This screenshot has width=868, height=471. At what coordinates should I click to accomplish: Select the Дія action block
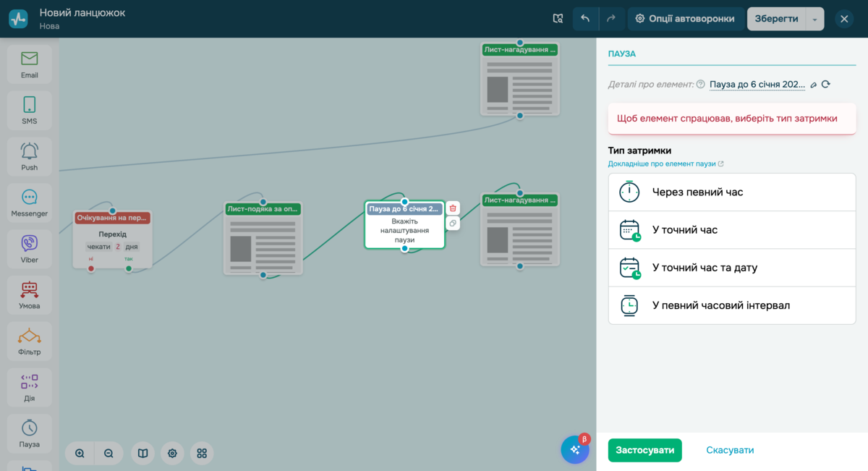point(30,388)
